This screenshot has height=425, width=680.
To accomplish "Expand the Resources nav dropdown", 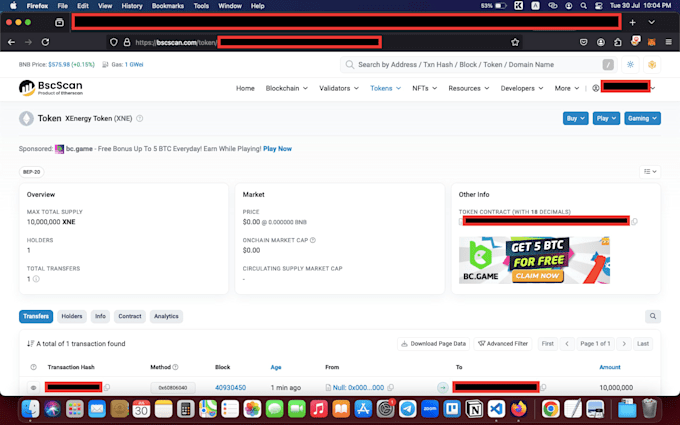I will pos(468,88).
